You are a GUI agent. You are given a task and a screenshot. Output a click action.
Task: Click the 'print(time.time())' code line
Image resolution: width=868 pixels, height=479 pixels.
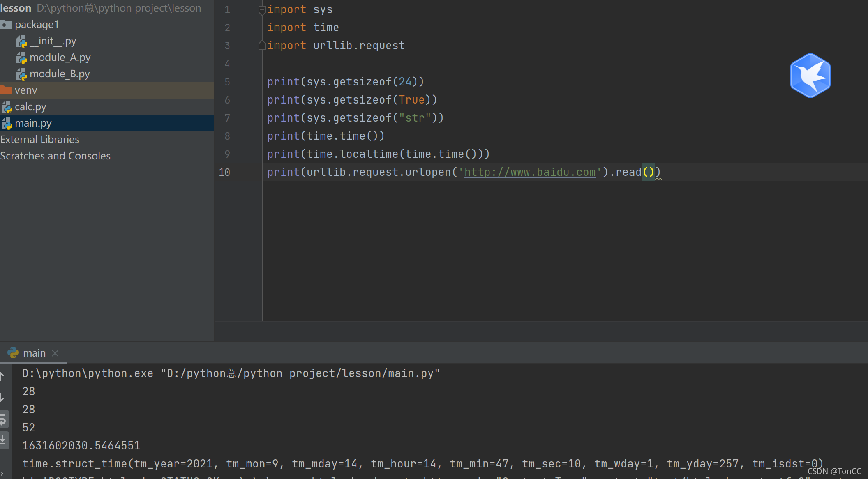[325, 136]
